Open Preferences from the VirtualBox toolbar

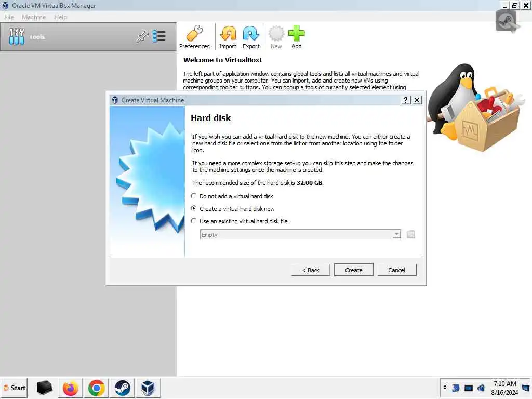pyautogui.click(x=194, y=37)
